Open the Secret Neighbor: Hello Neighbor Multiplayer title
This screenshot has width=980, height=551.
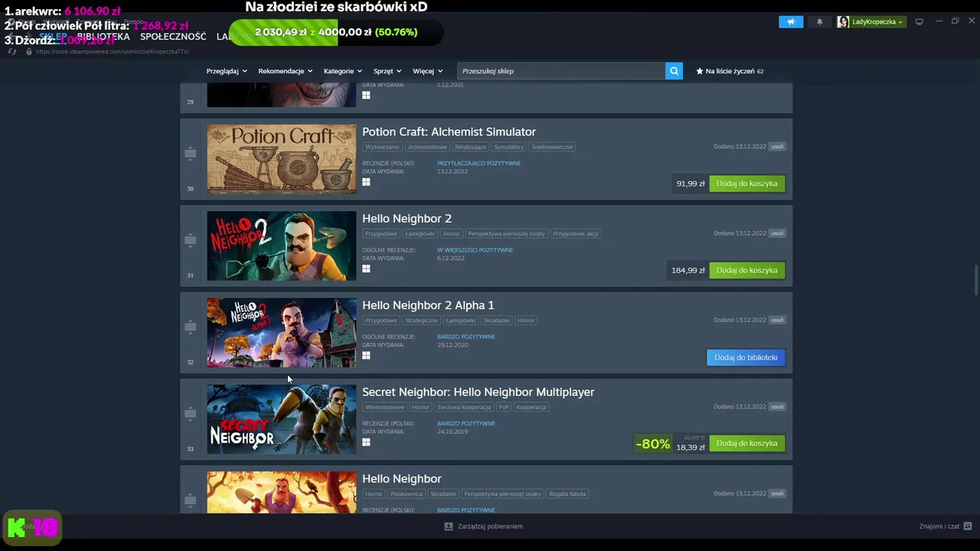tap(478, 392)
